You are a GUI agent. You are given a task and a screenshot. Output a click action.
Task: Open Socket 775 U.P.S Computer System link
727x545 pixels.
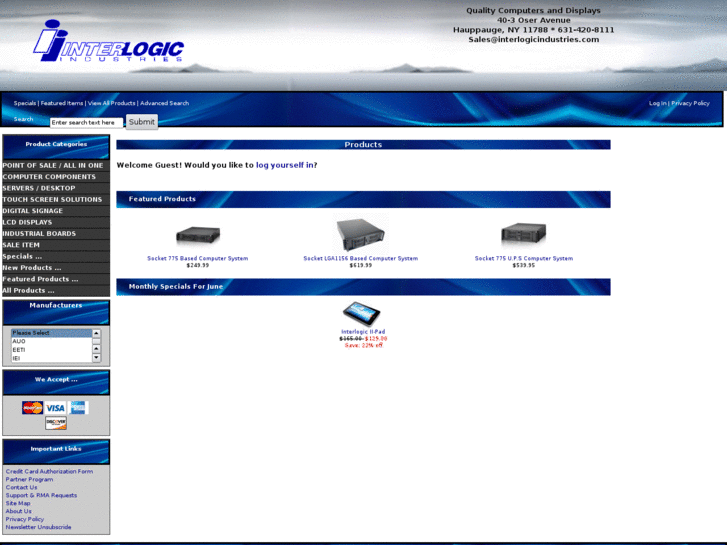point(524,258)
